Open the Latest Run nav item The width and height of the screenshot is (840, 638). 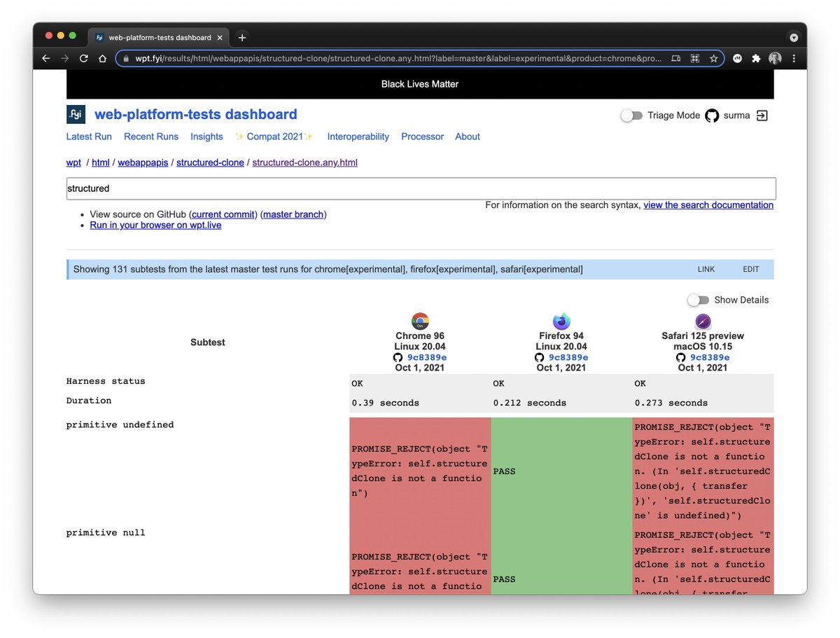pos(89,137)
